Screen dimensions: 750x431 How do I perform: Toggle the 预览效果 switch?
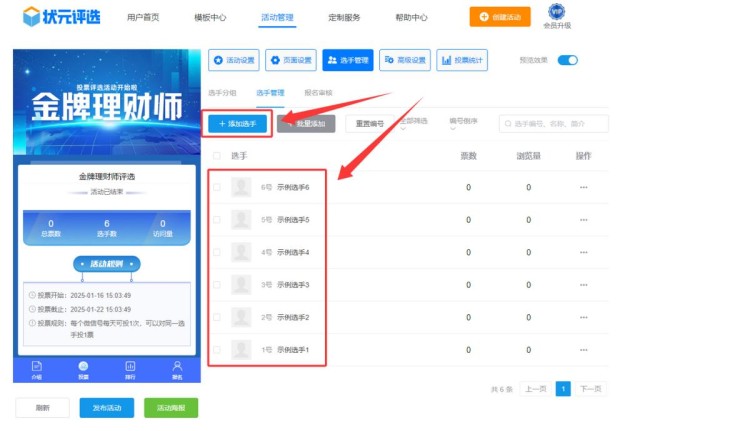[567, 61]
